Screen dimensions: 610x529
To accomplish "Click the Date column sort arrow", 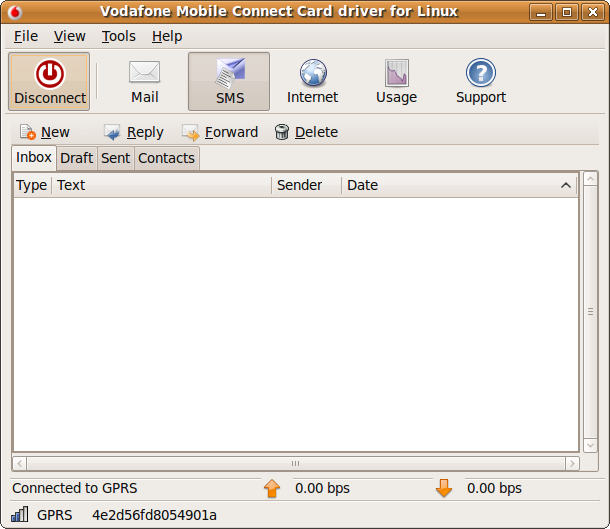I will (566, 186).
